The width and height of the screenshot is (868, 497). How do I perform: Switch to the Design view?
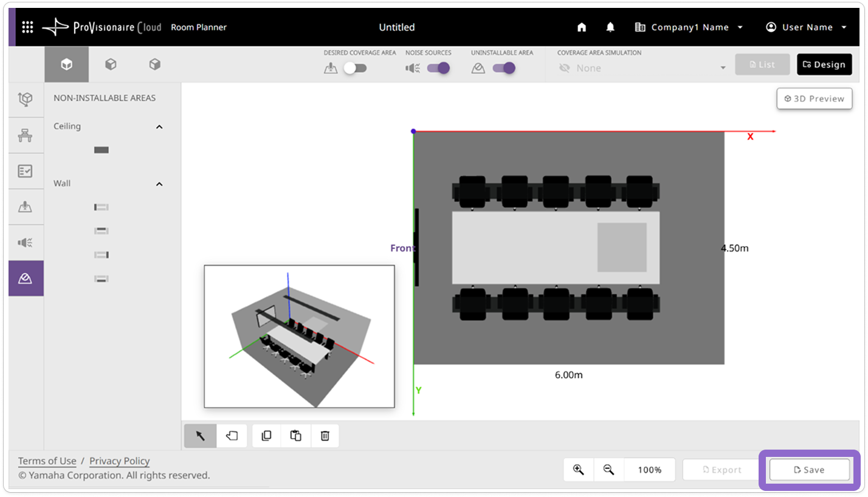[x=824, y=64]
